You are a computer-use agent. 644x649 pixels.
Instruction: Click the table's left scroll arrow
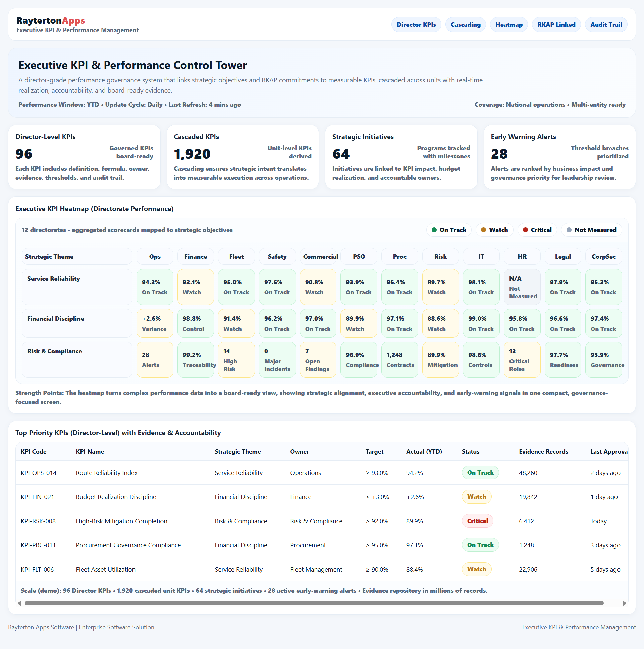point(19,603)
